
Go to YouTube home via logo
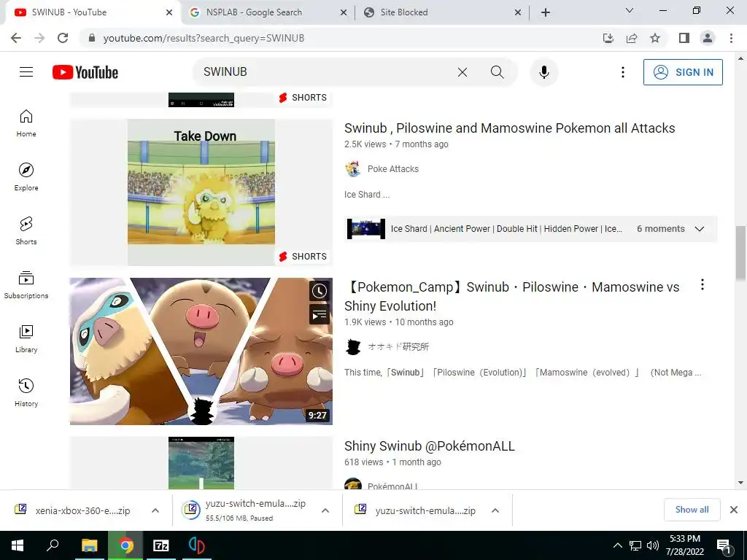(x=85, y=72)
